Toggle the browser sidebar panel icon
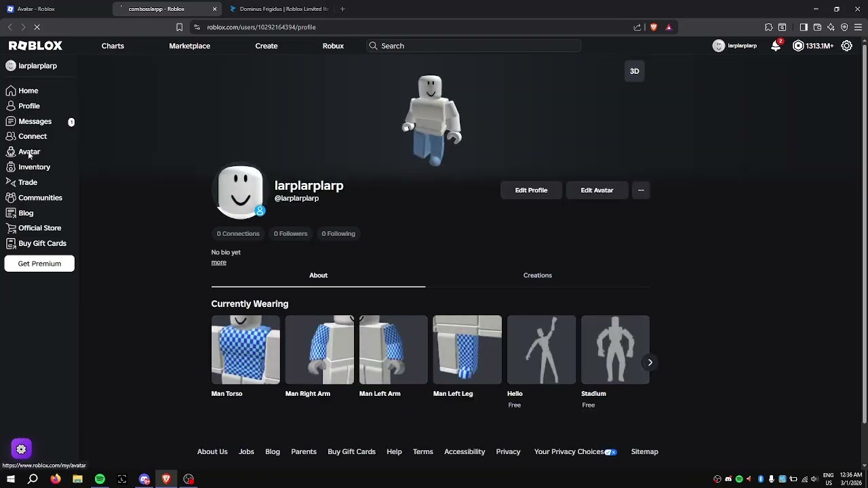 [804, 27]
